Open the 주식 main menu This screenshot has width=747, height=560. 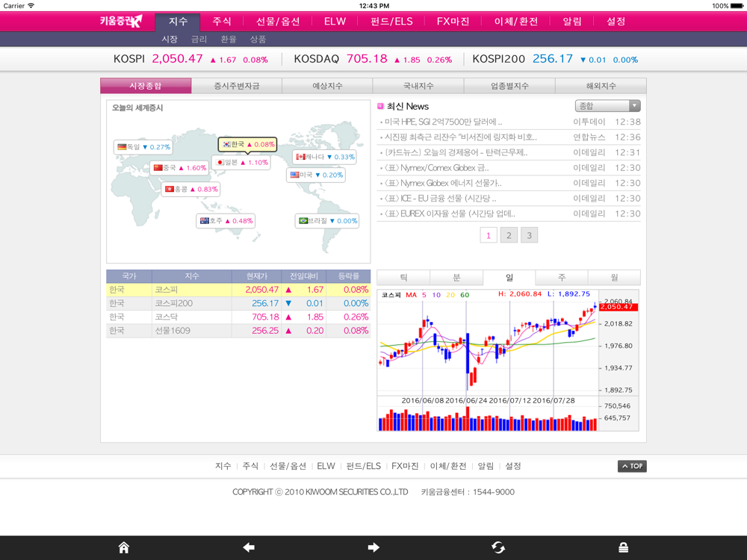(x=222, y=22)
